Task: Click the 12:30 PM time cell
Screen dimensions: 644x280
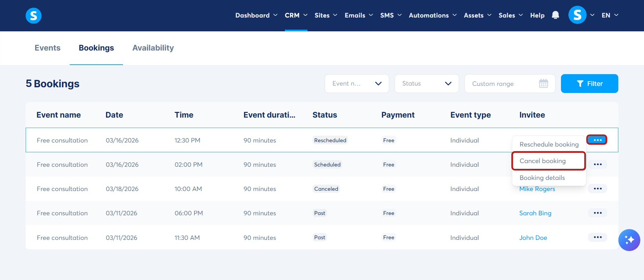Action: tap(187, 140)
